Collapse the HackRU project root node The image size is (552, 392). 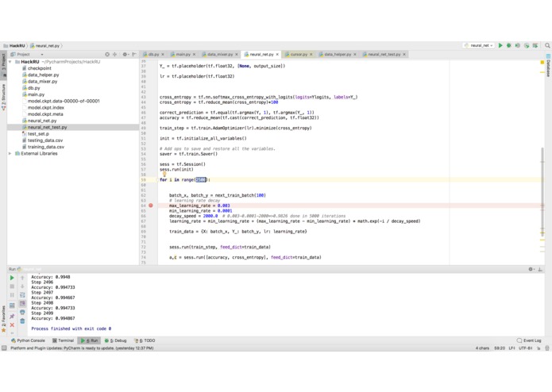(10, 62)
